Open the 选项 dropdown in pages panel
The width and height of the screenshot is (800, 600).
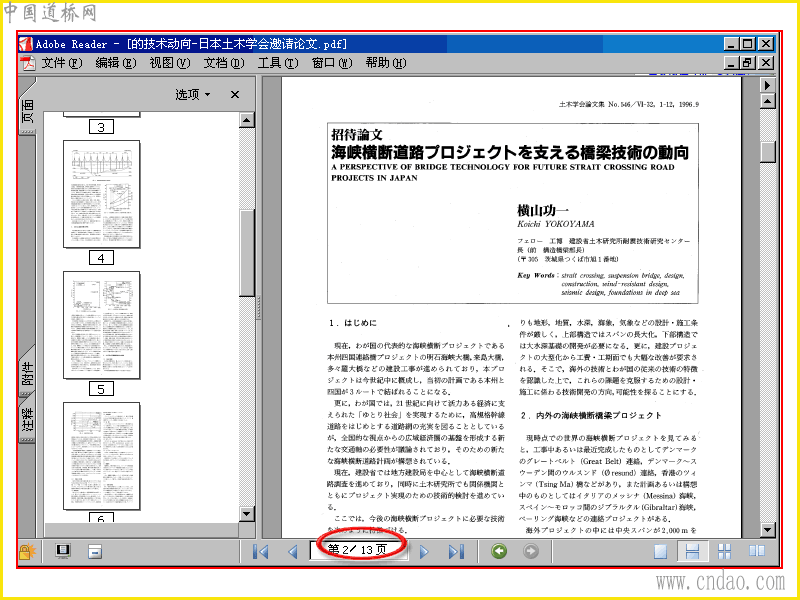click(x=192, y=94)
